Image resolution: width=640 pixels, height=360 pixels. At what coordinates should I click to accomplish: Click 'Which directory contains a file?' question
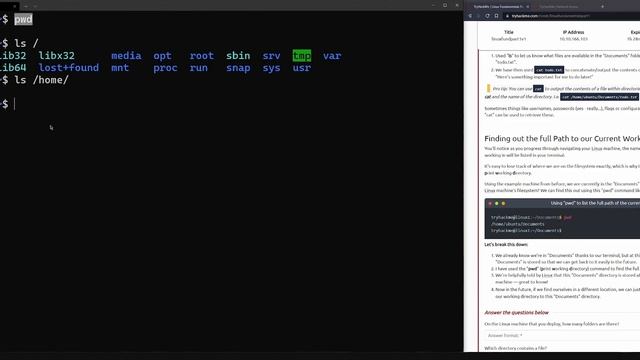coord(516,348)
